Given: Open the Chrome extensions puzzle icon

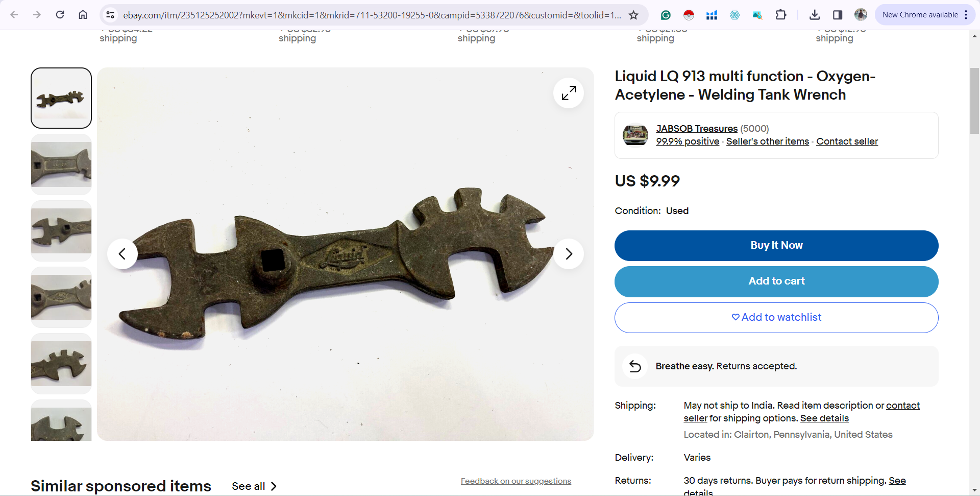Looking at the screenshot, I should pyautogui.click(x=780, y=15).
